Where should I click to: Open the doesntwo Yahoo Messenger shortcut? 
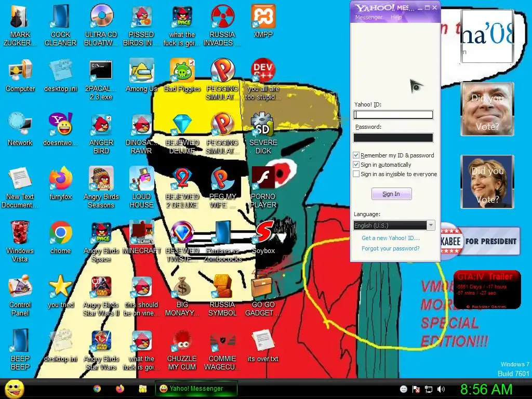point(60,125)
